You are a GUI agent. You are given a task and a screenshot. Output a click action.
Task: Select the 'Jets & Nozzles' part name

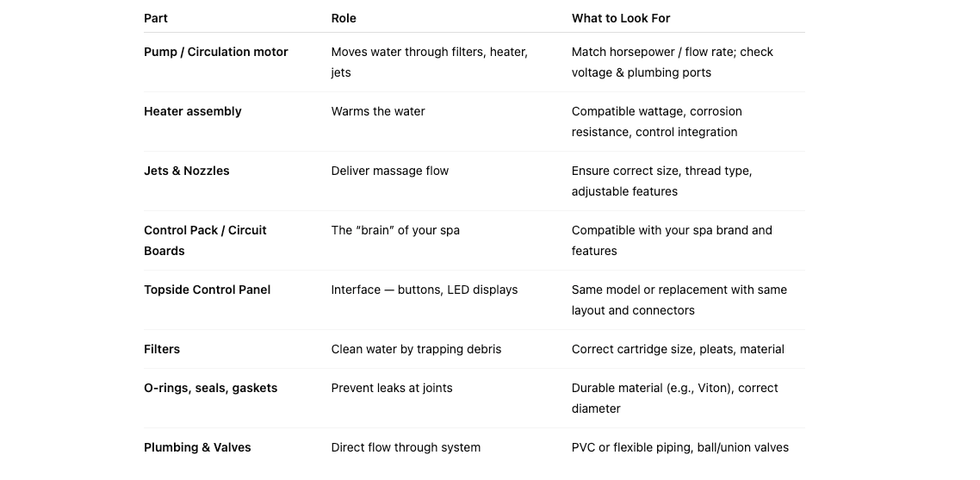pyautogui.click(x=187, y=171)
